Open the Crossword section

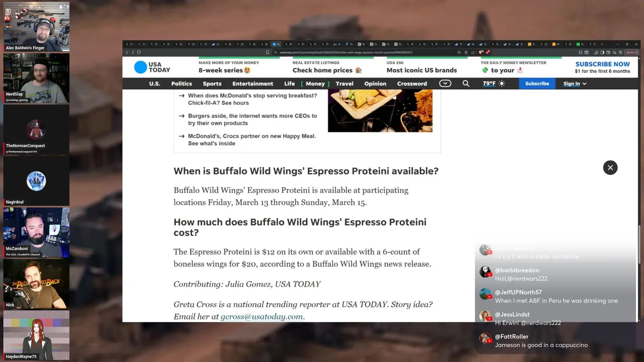click(x=412, y=83)
